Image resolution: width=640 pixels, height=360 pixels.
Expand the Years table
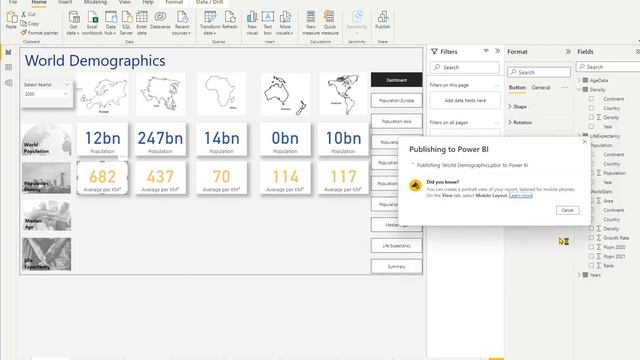[579, 275]
